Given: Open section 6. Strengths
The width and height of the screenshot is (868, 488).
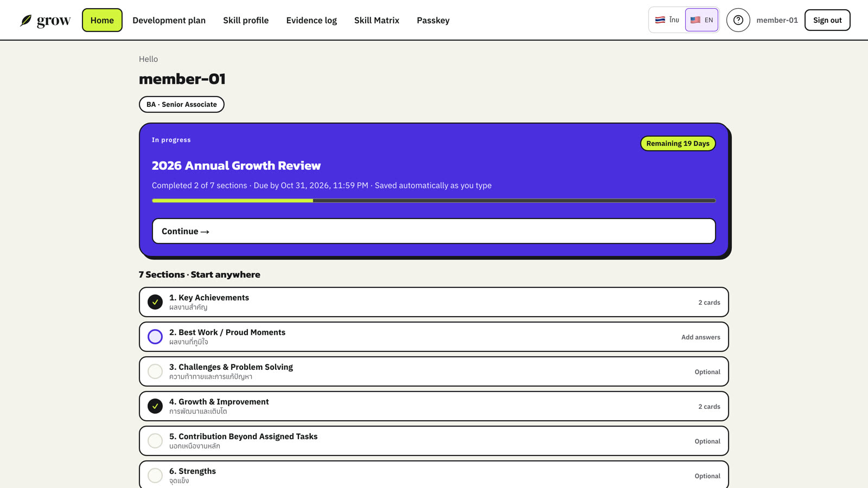Looking at the screenshot, I should point(433,475).
